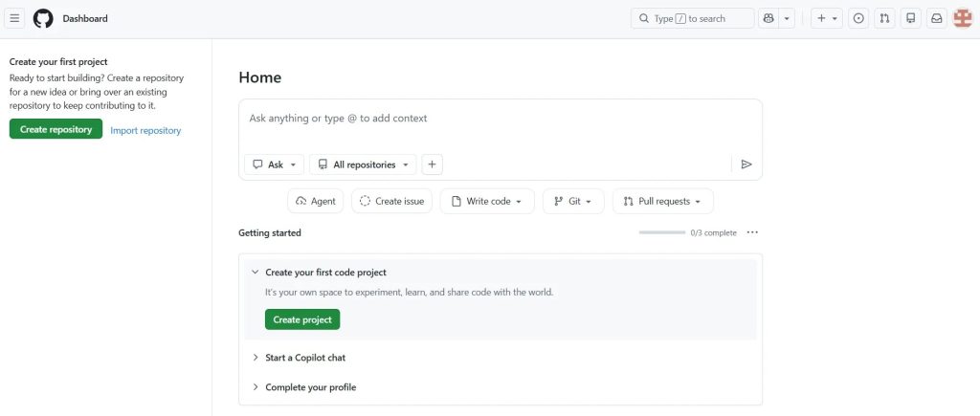Open the Pull requests dropdown below chat
The height and width of the screenshot is (416, 980).
[x=662, y=201]
